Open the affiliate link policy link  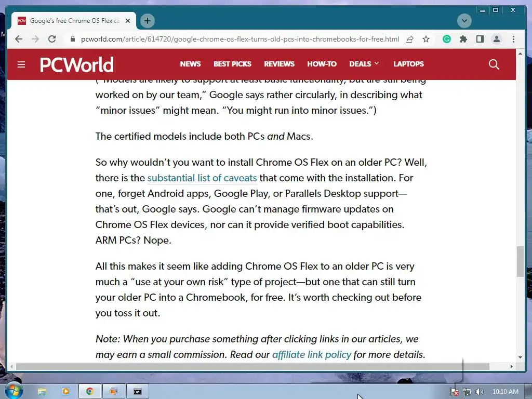coord(312,354)
